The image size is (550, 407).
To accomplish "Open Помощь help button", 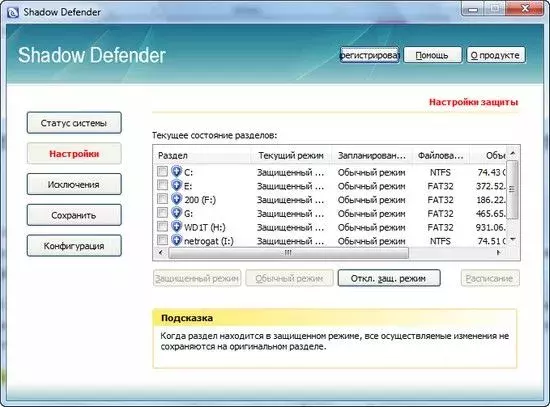I will coord(432,55).
